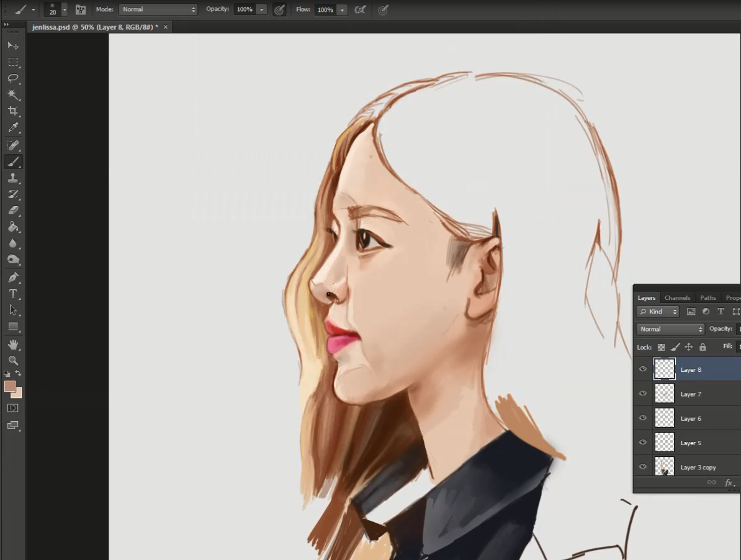The width and height of the screenshot is (741, 560).
Task: Switch to the Channels tab
Action: [677, 298]
